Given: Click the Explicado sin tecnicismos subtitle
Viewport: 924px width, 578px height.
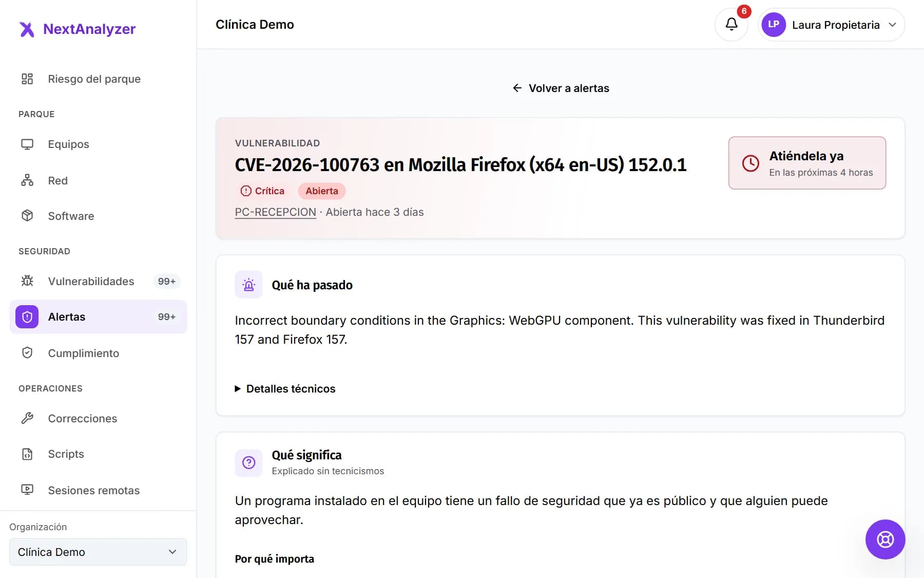Looking at the screenshot, I should pos(328,471).
